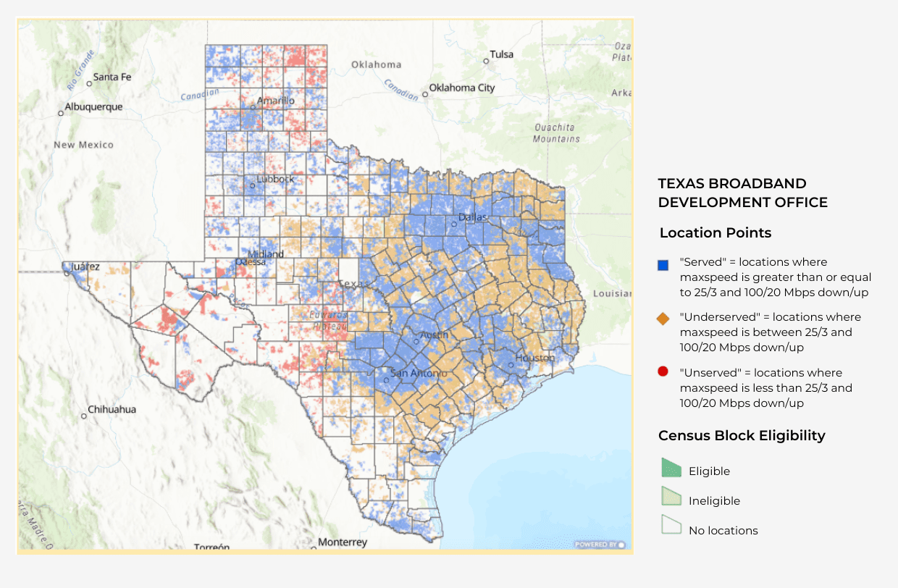
Task: Click the Lubbock city marker
Action: tap(252, 185)
